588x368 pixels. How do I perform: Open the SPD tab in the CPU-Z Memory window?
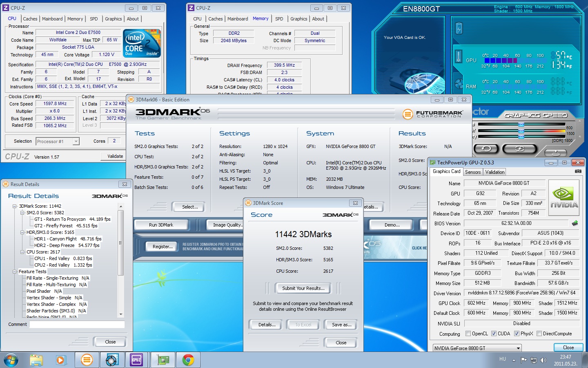pos(279,19)
